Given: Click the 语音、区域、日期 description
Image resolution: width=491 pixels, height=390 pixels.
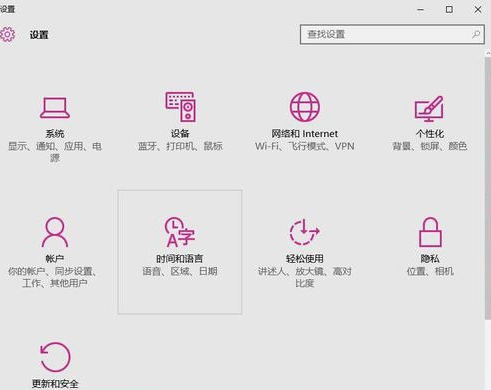Looking at the screenshot, I should (180, 271).
